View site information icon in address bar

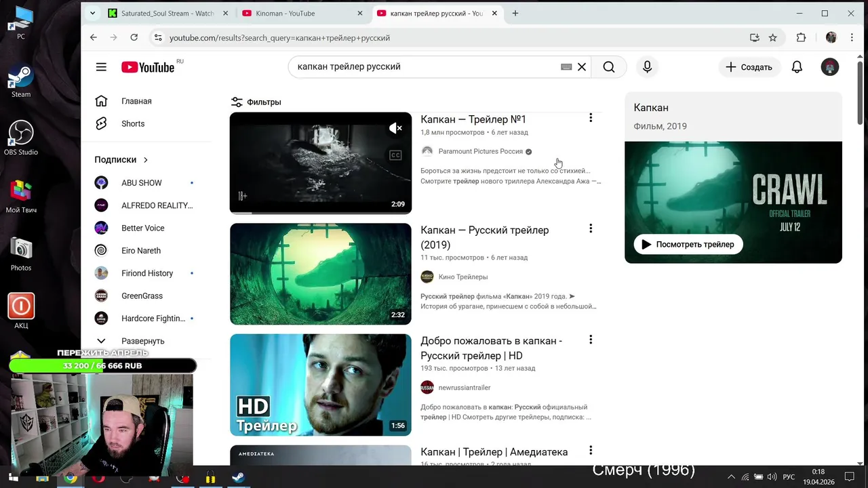(x=158, y=38)
